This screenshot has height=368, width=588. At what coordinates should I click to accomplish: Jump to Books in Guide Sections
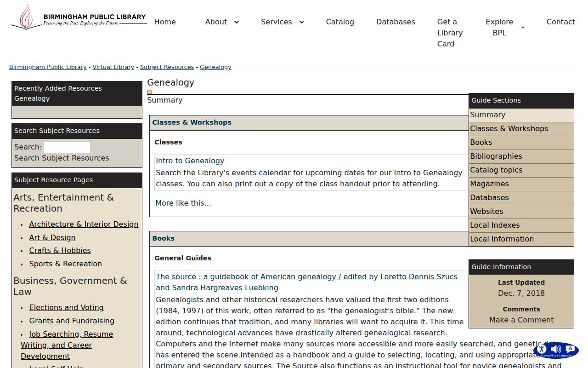pos(521,143)
